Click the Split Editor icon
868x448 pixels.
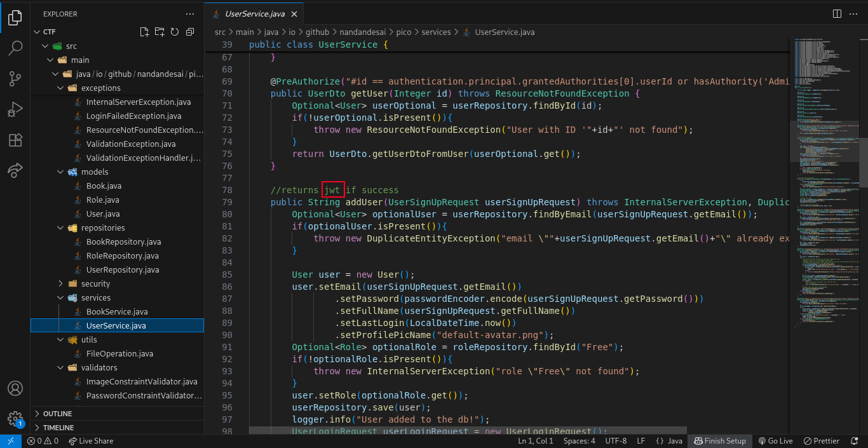coord(837,13)
